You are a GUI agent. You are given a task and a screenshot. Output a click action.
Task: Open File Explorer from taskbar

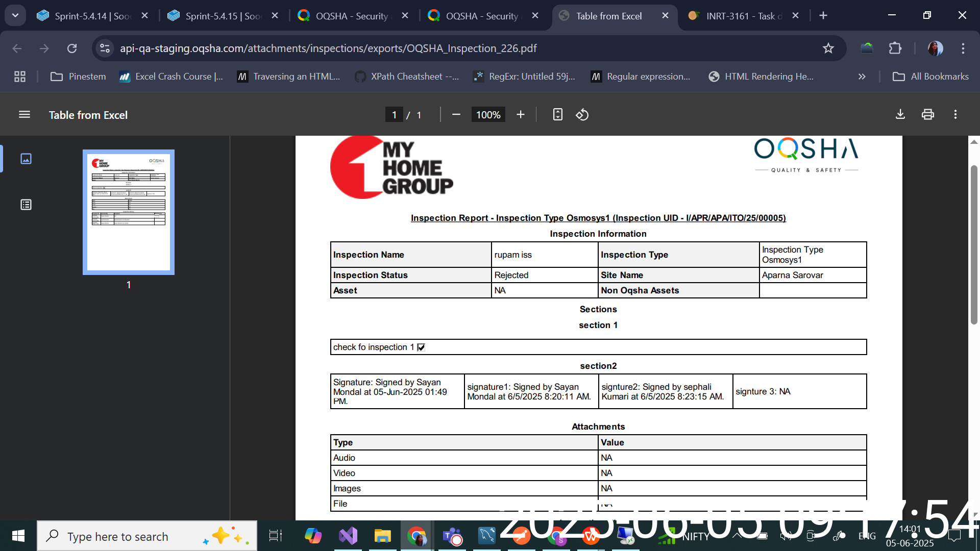coord(382,536)
